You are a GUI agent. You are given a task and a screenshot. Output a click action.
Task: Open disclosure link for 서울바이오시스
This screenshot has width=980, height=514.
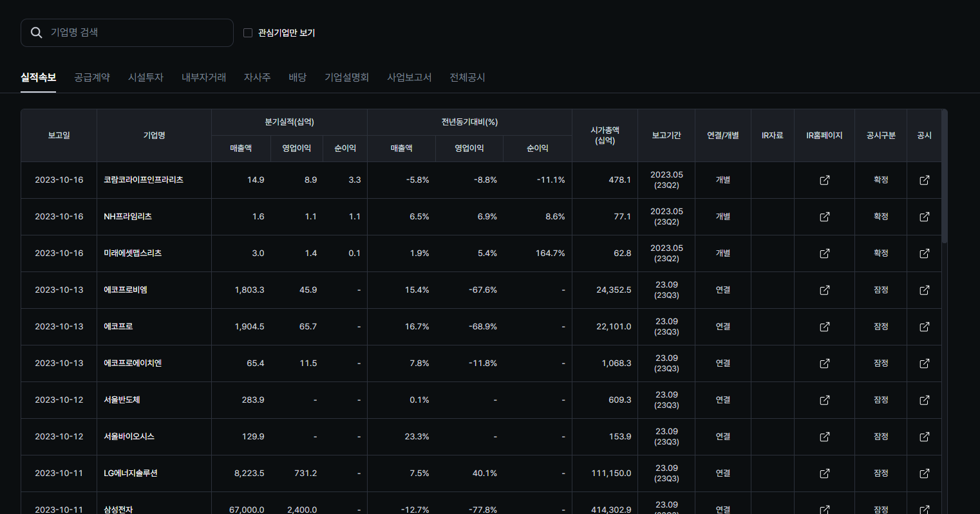[x=925, y=437]
